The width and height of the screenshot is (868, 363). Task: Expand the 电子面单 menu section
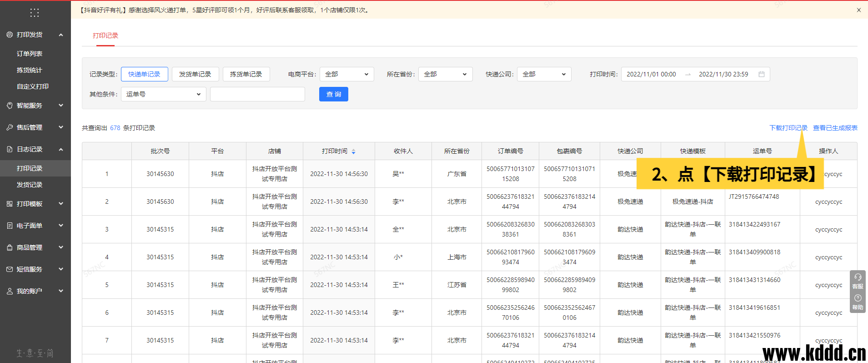click(61, 226)
